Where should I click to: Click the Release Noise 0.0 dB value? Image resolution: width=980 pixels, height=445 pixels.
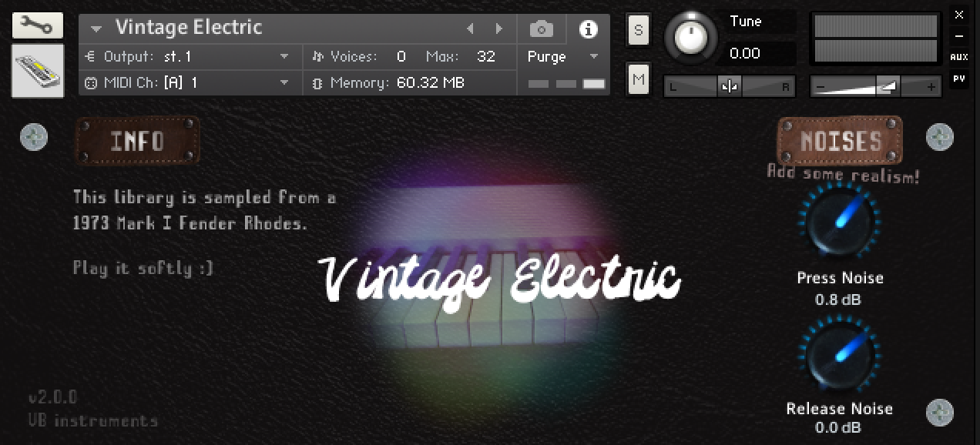(x=839, y=427)
